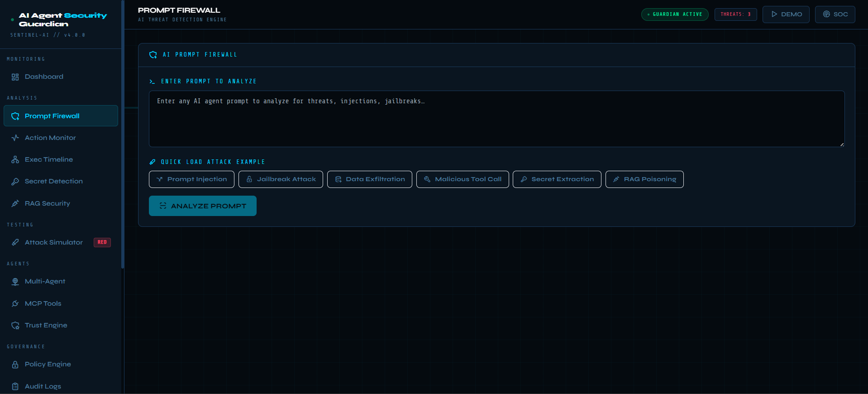Viewport: 868px width, 394px height.
Task: Click the ANALYSIS section label
Action: tap(22, 98)
